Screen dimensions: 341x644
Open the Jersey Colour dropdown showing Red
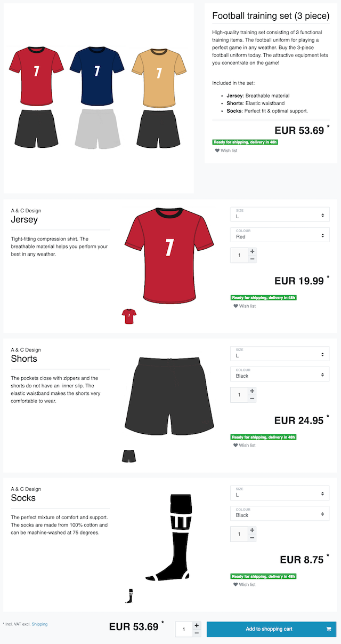(280, 235)
